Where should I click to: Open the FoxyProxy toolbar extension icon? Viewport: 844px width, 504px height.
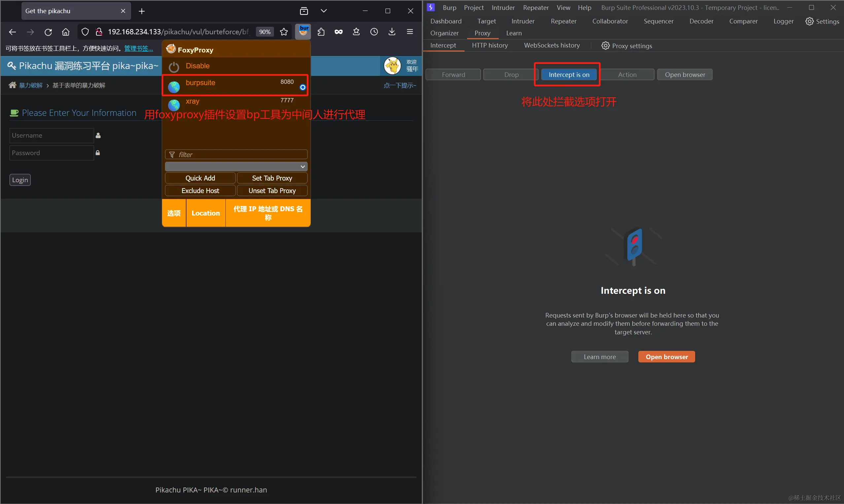(303, 32)
